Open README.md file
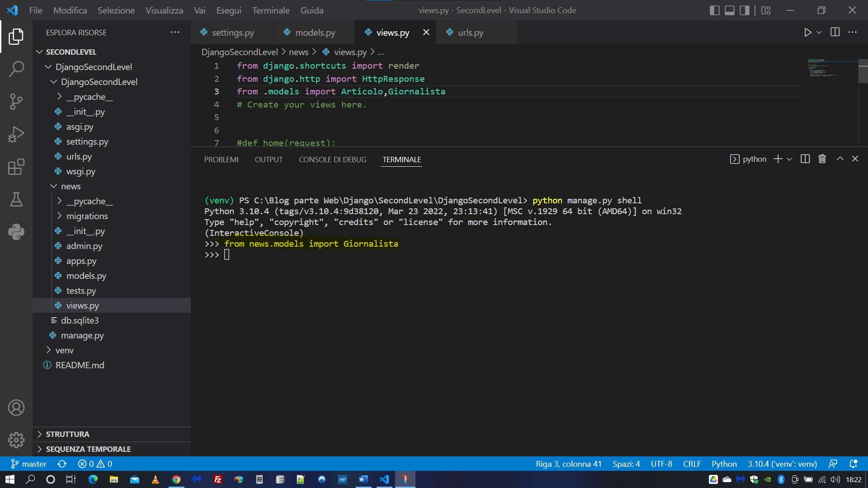Screen dimensions: 868x488 (x=80, y=365)
